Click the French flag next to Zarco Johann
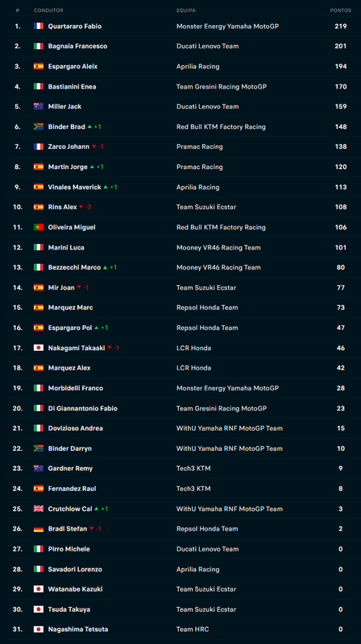Viewport: 361px width, 644px height. tap(38, 147)
